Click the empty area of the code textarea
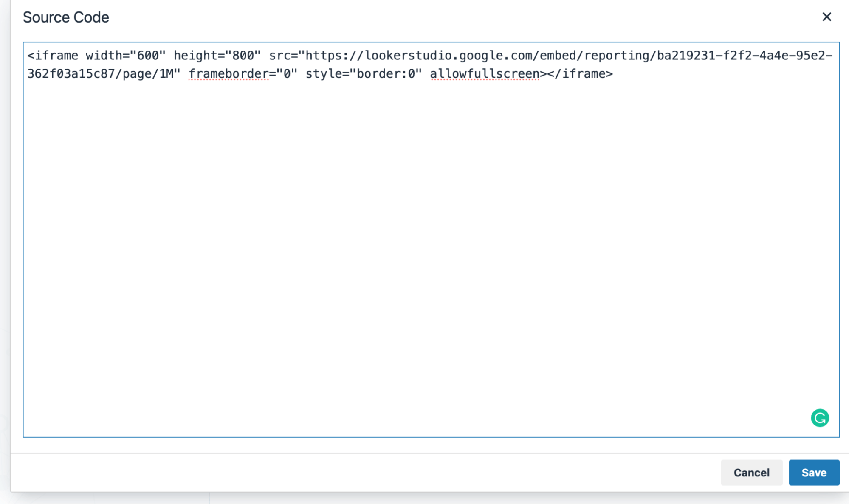The image size is (849, 504). [x=425, y=255]
